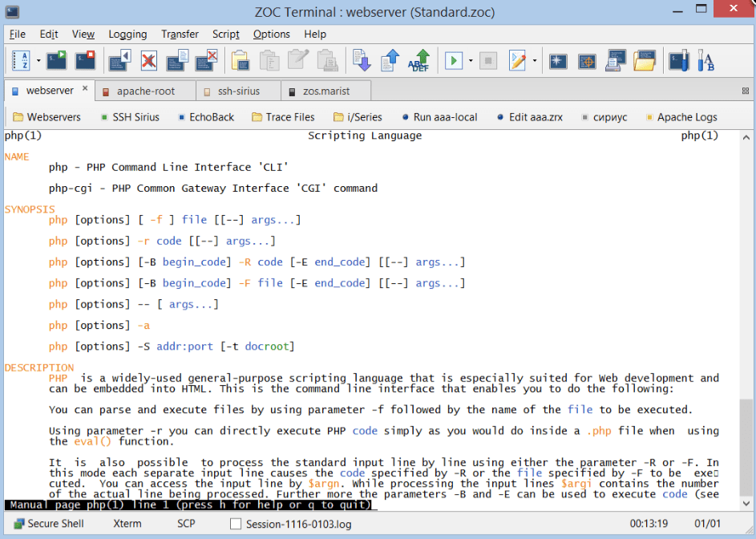Viewport: 756px width, 539px height.
Task: Expand the edit script dropdown arrow
Action: click(x=535, y=61)
